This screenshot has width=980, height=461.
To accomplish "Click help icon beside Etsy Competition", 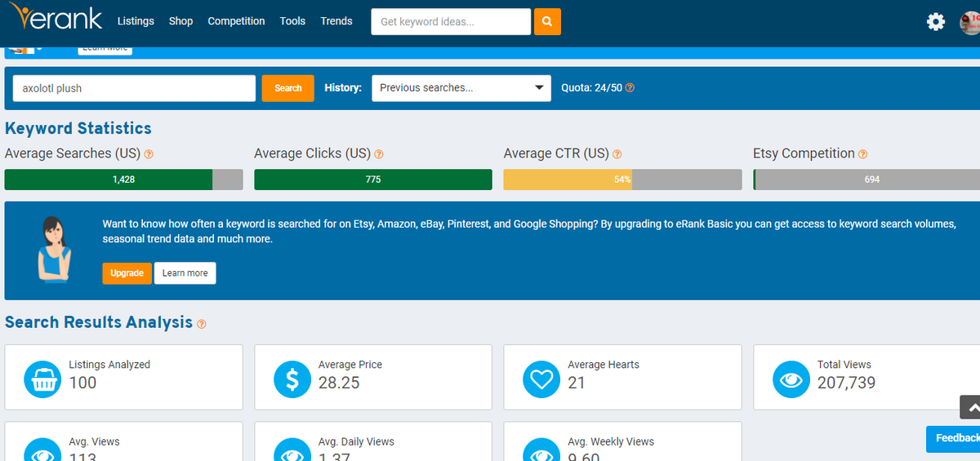I will (x=863, y=154).
